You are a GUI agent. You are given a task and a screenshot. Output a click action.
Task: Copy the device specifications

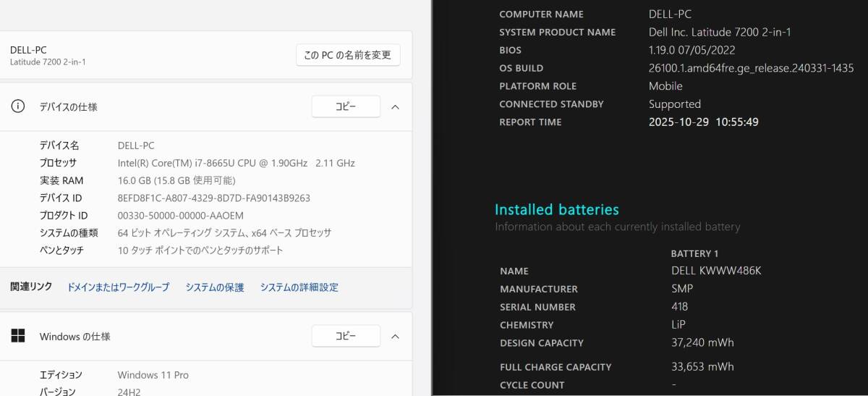pyautogui.click(x=346, y=106)
